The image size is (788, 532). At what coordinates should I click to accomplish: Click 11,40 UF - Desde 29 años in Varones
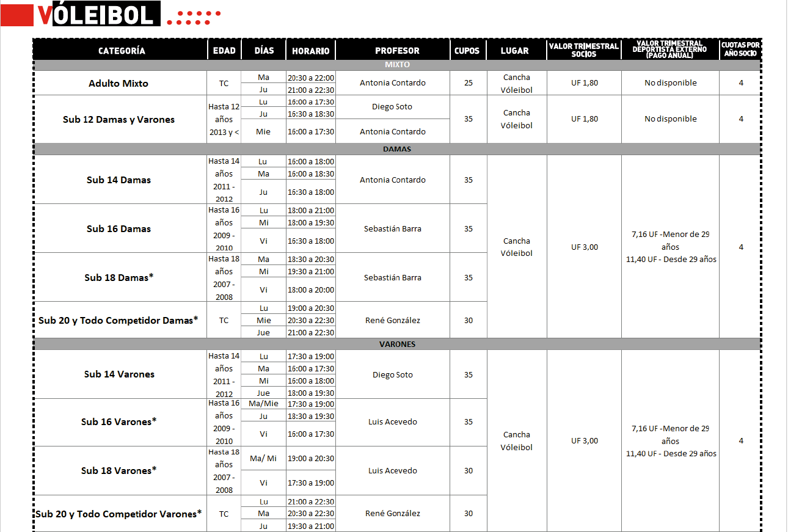pyautogui.click(x=671, y=453)
